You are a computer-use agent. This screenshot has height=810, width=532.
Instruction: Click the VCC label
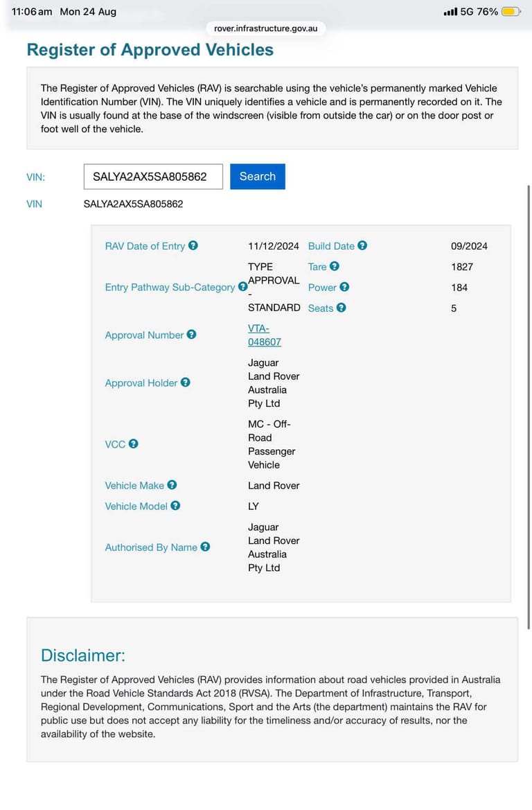tap(115, 444)
